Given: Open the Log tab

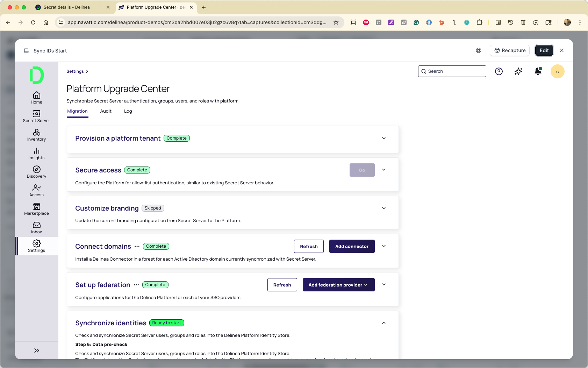Looking at the screenshot, I should coord(128,111).
